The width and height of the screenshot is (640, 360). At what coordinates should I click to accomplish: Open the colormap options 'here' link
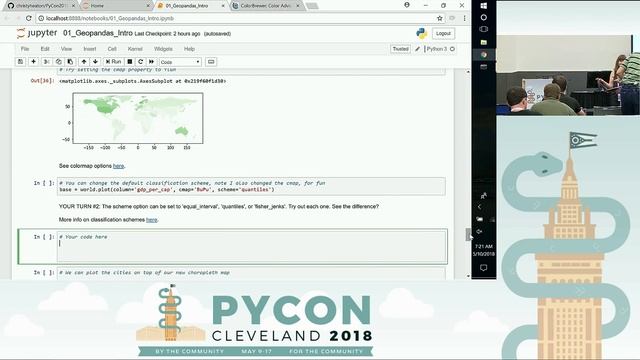tap(118, 166)
